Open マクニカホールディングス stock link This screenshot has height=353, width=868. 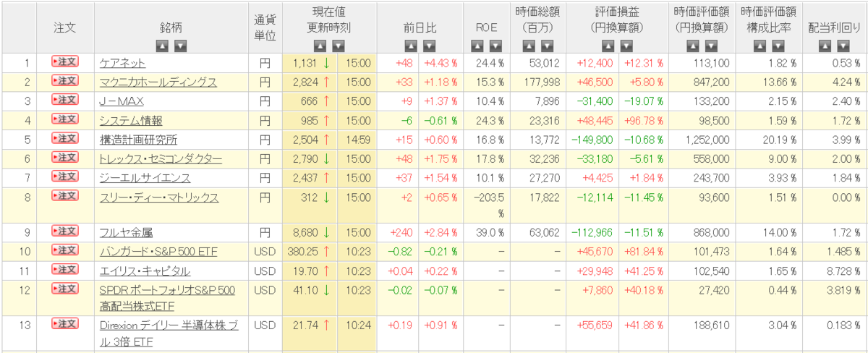coord(158,82)
